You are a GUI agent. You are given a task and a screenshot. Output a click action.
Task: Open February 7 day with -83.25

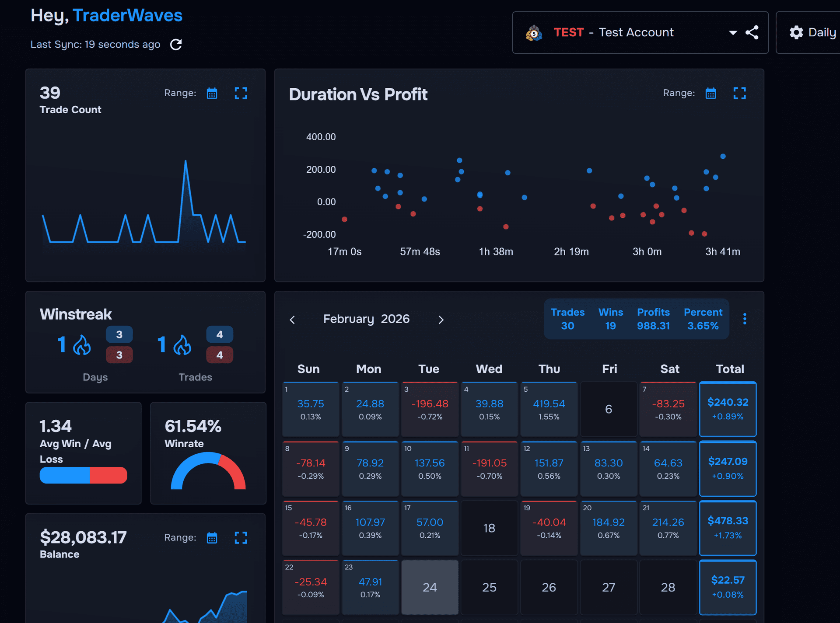pyautogui.click(x=668, y=409)
